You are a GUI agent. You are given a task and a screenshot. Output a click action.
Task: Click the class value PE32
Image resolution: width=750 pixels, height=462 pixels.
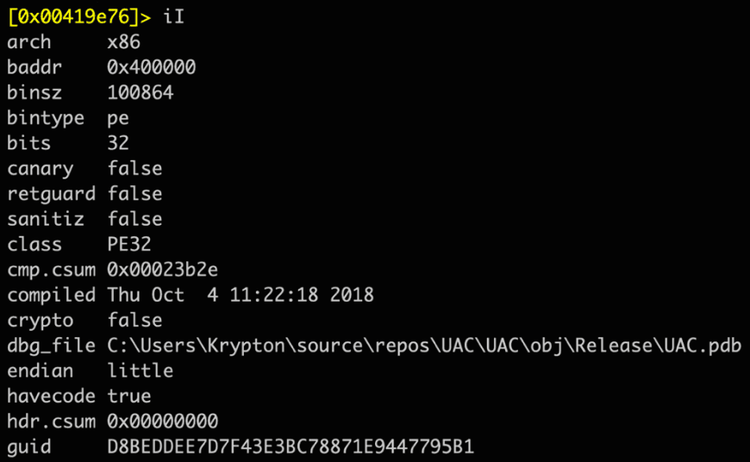click(129, 244)
